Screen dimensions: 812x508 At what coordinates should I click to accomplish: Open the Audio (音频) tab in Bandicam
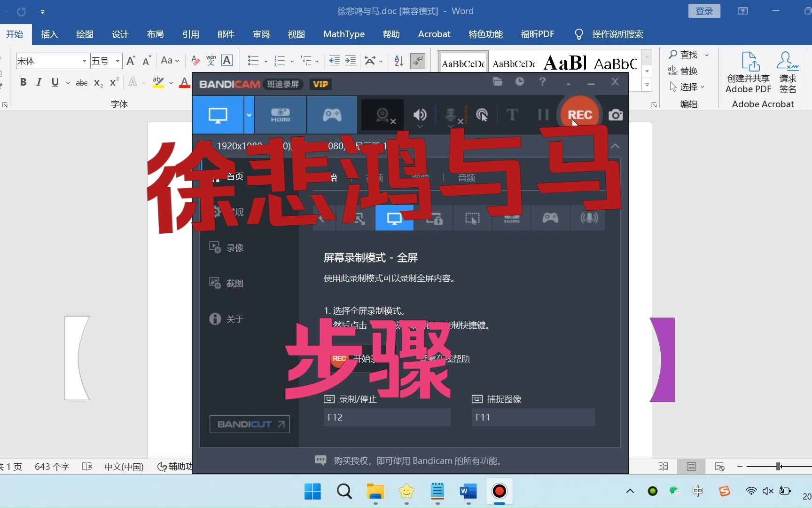[x=467, y=178]
